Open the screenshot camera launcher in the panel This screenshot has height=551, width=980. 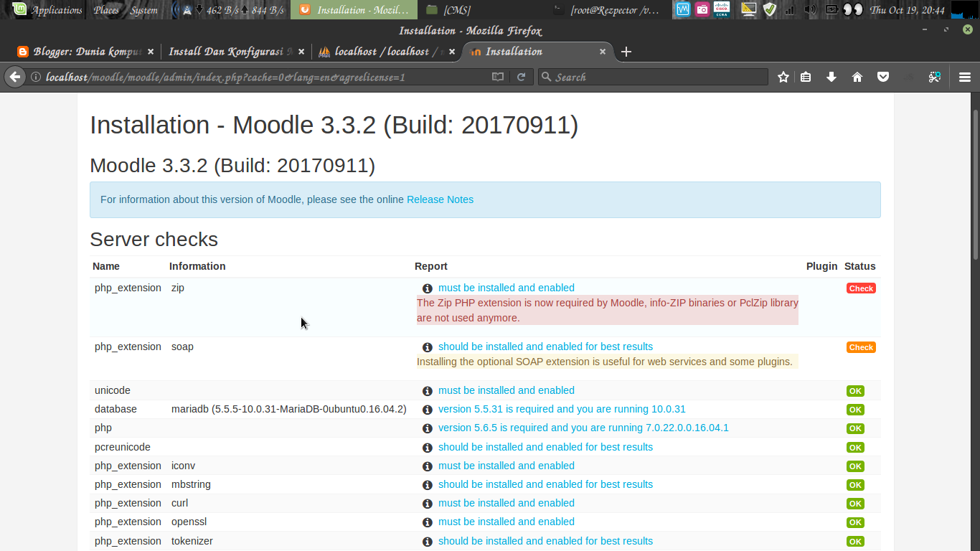pyautogui.click(x=702, y=9)
